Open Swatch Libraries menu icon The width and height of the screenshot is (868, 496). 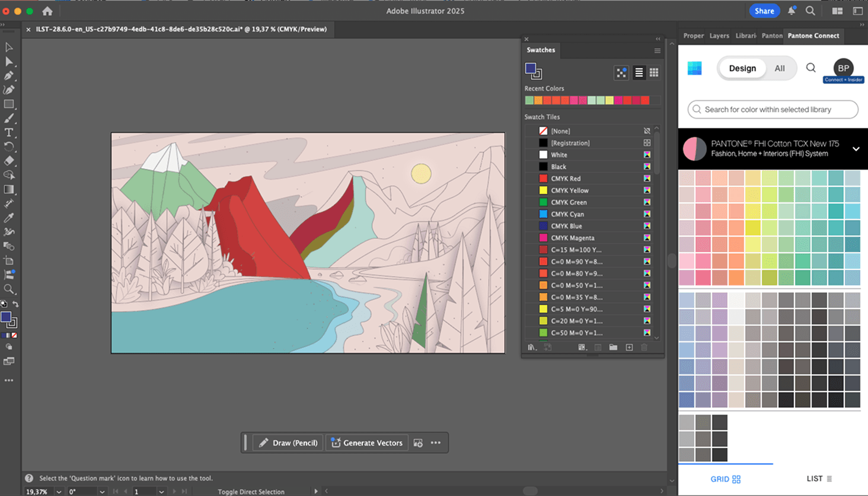click(x=532, y=347)
